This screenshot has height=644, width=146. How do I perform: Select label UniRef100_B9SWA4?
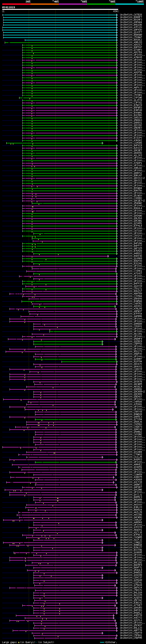pos(131,188)
